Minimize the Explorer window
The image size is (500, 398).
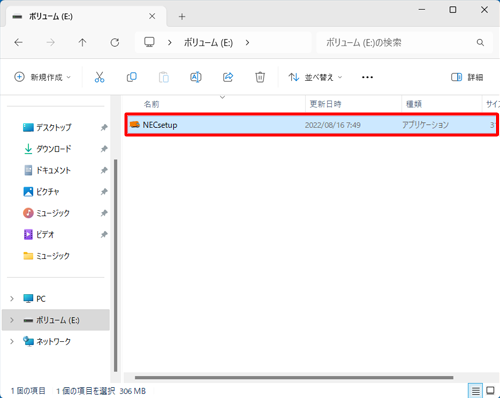[422, 10]
